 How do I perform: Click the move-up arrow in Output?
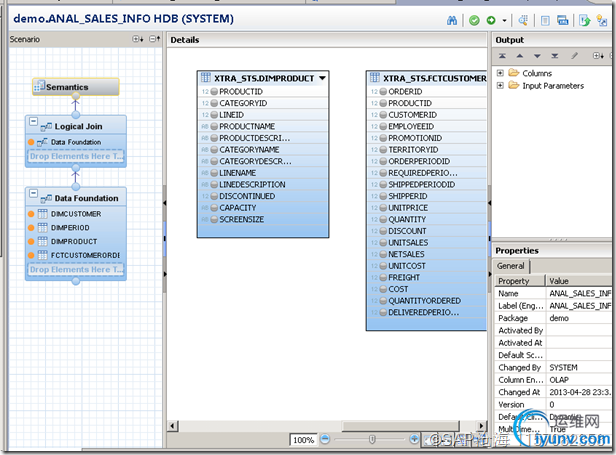point(521,56)
